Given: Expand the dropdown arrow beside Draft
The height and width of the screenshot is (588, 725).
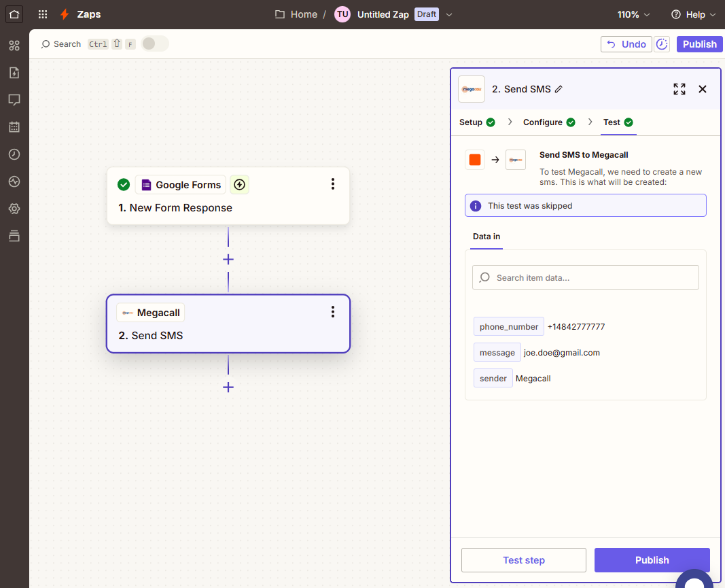Looking at the screenshot, I should point(448,14).
